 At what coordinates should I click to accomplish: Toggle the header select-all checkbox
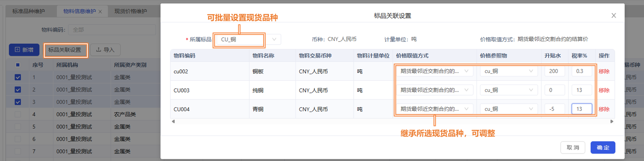(x=18, y=65)
